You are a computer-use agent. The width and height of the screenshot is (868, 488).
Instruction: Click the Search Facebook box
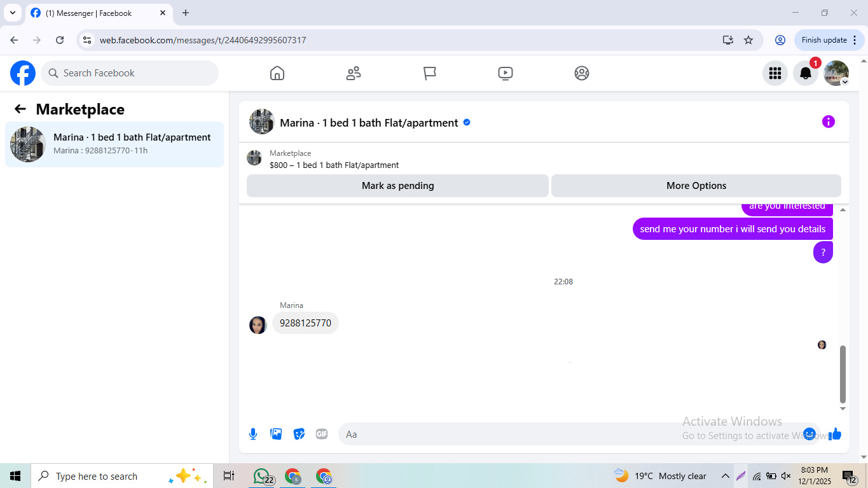(130, 73)
